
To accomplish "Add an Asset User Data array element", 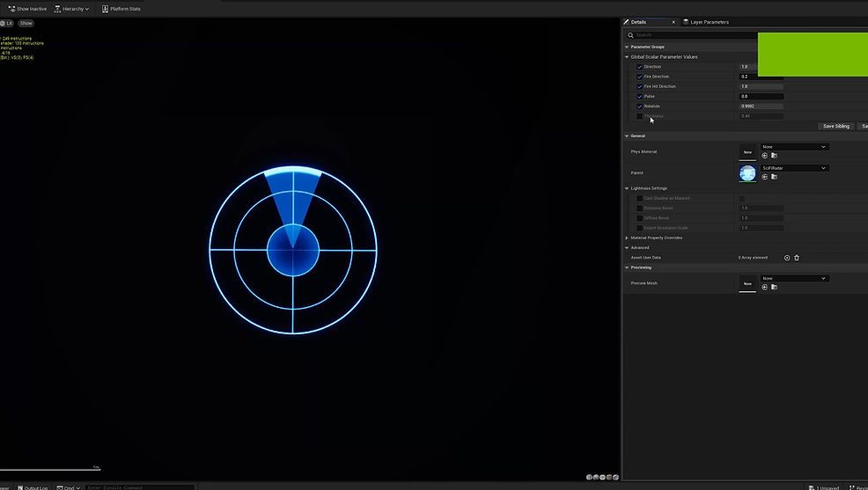I will (x=787, y=258).
